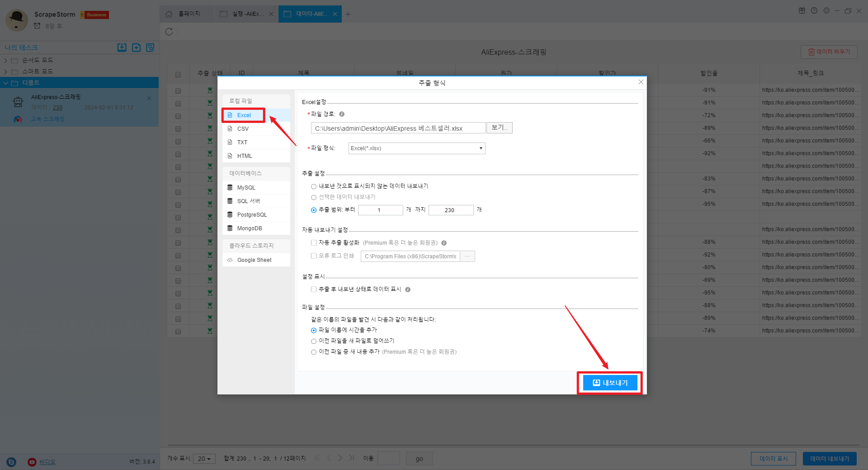
Task: Click info icon beside 데이터 표시 option
Action: point(408,290)
